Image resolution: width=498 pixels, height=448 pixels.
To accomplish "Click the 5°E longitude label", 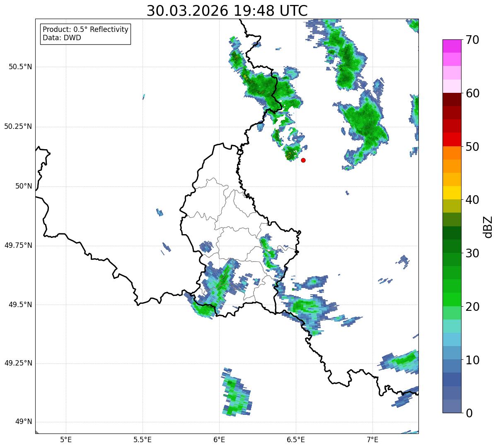I will 66,440.
